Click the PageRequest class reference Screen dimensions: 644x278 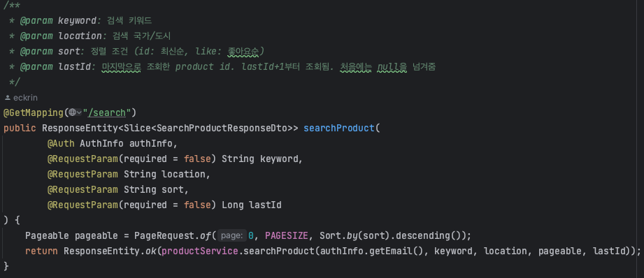[164, 236]
